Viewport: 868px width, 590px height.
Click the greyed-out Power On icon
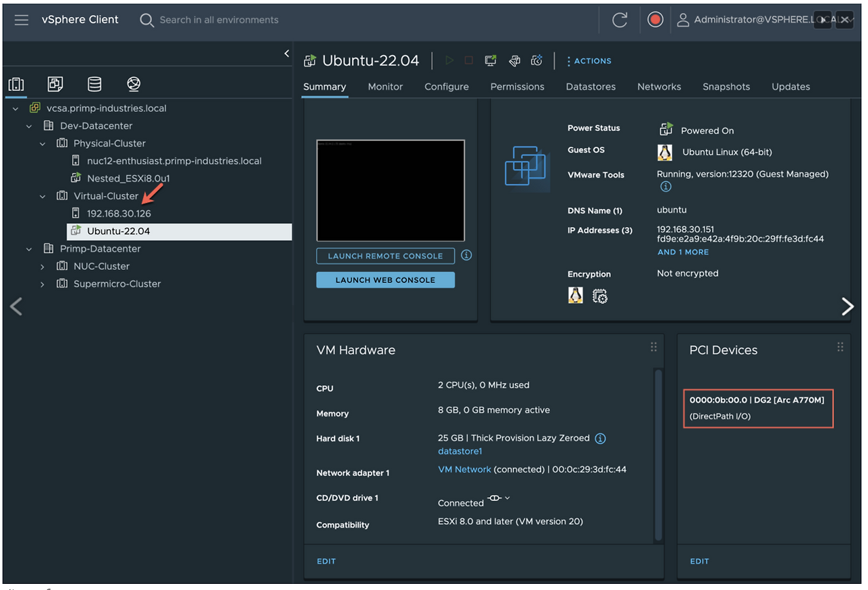(449, 61)
